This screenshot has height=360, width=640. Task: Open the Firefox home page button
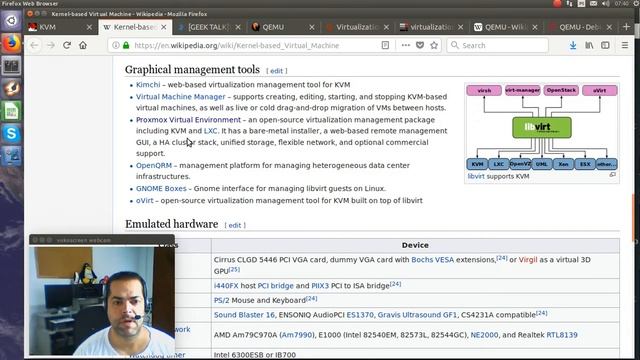(x=83, y=45)
